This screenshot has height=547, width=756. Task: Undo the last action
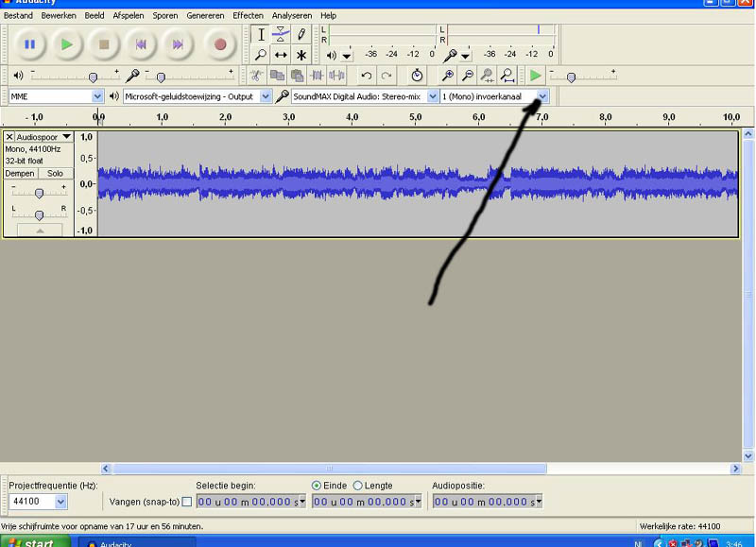(x=367, y=76)
